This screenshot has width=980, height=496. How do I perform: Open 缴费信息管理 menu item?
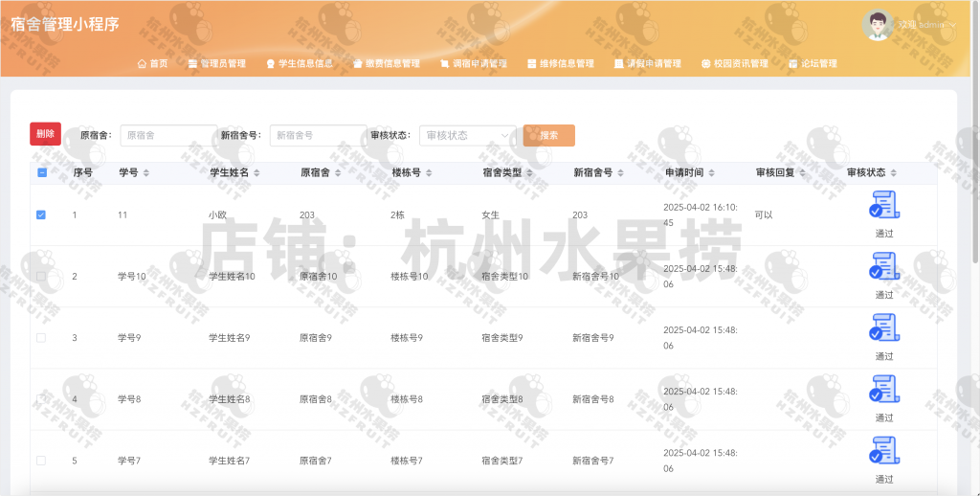tap(387, 64)
